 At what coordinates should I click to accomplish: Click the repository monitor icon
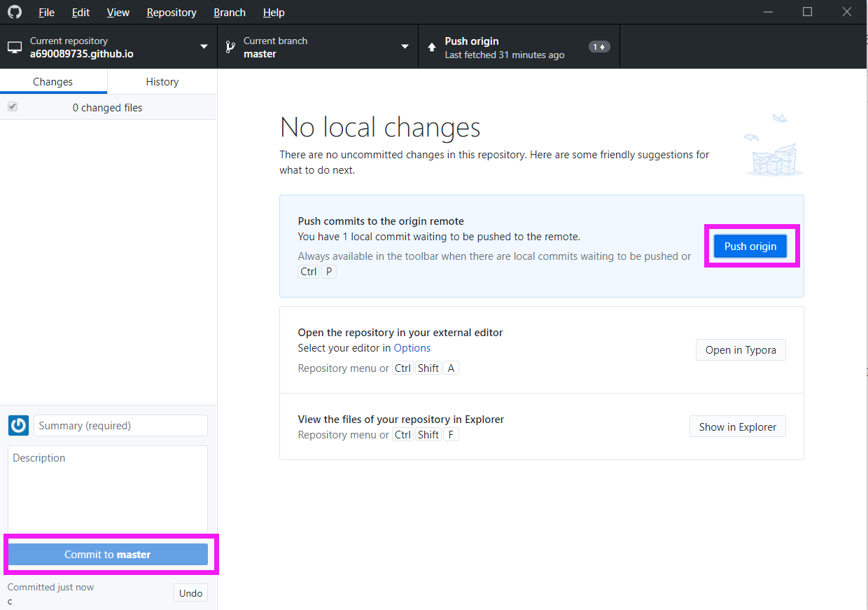pyautogui.click(x=15, y=48)
